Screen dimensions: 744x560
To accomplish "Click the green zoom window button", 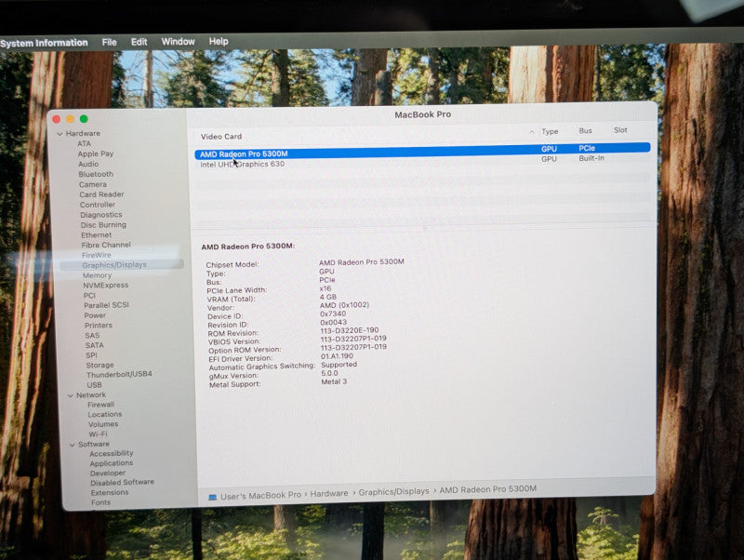I will point(84,119).
